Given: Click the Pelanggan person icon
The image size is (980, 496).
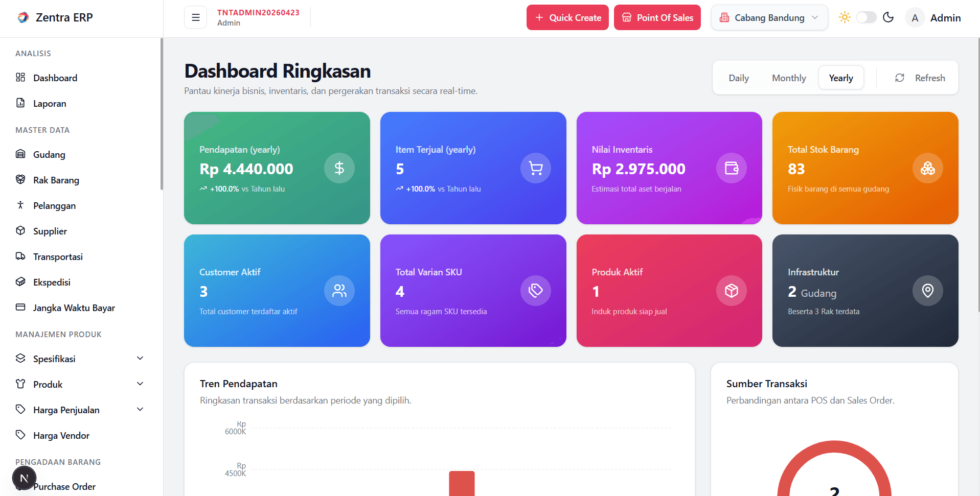Looking at the screenshot, I should click(20, 205).
